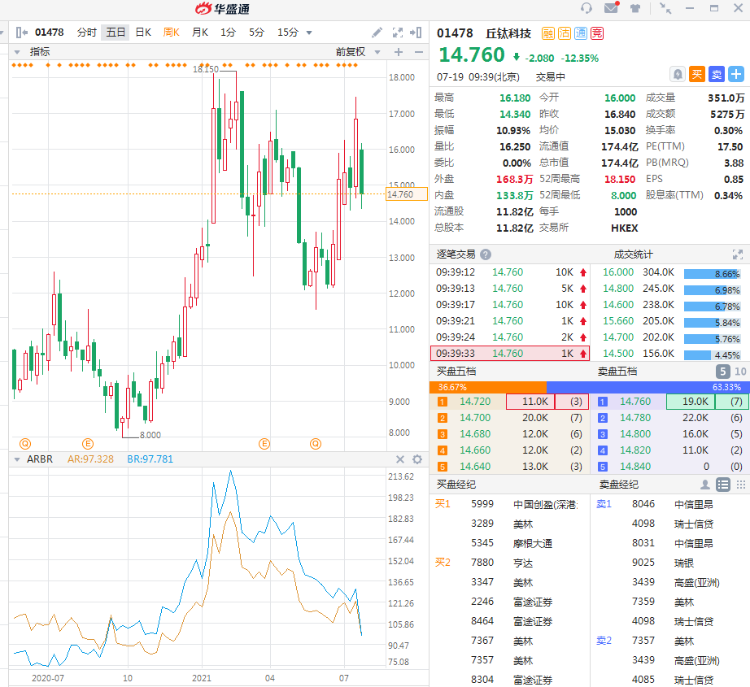Switch to 分时 intraday chart tab

[x=87, y=33]
